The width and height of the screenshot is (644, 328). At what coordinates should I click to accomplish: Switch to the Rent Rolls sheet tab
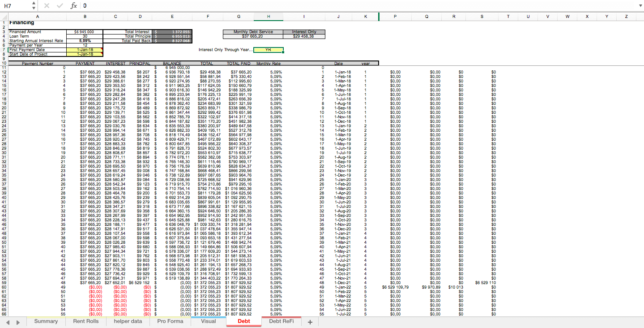point(85,321)
